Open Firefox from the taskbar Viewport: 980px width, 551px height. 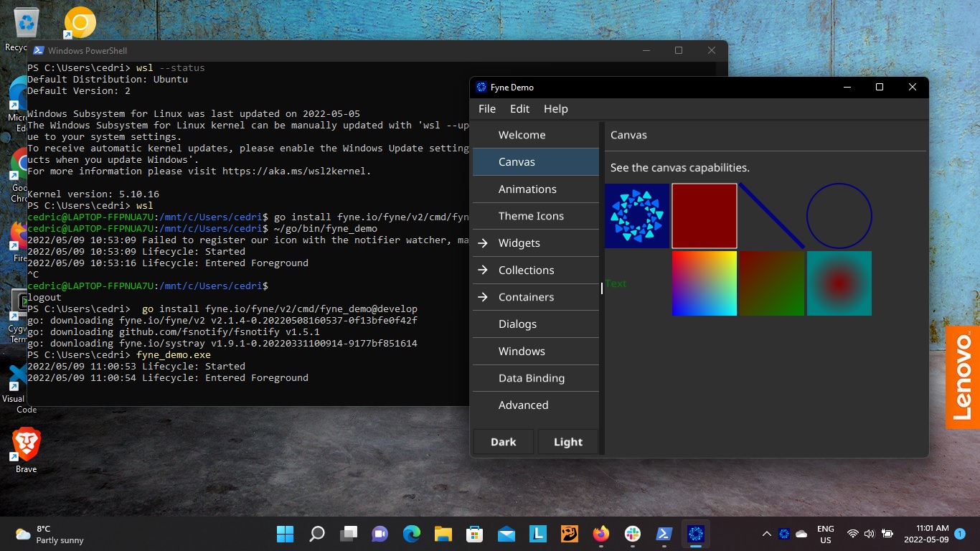[x=600, y=534]
